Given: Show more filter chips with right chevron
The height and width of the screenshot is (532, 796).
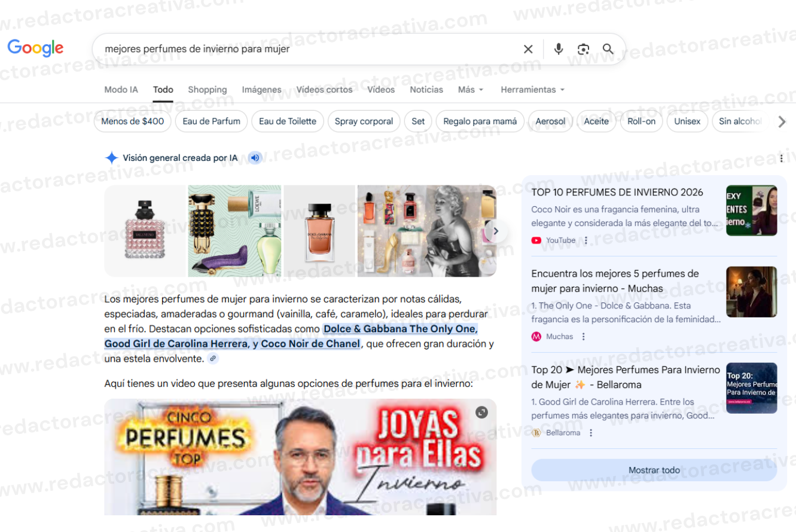Looking at the screenshot, I should [782, 121].
